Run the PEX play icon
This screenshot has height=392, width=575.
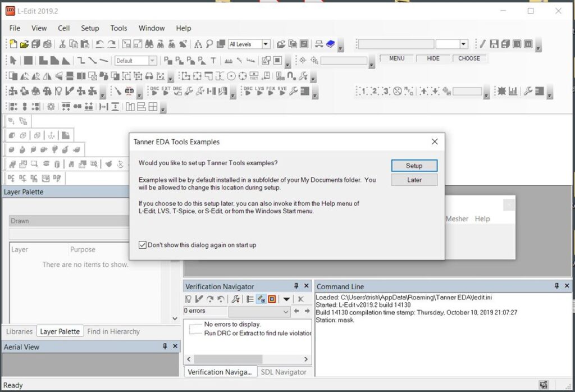coord(271,91)
